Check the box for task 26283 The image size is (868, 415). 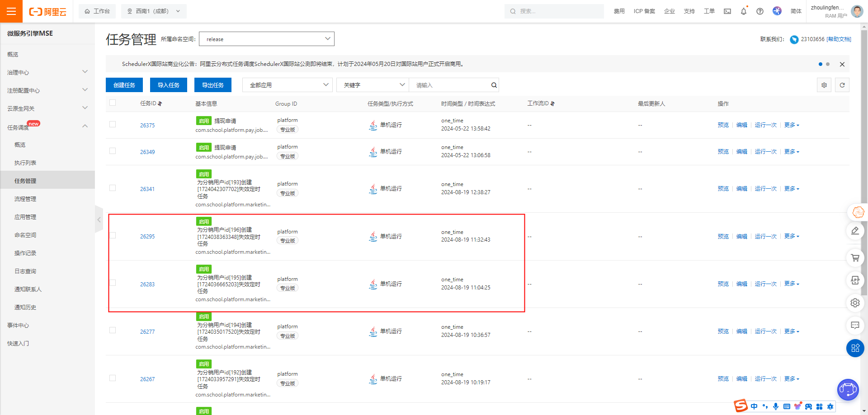113,283
